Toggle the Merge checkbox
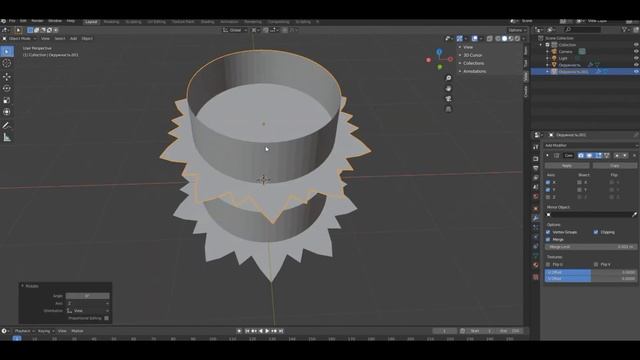 [548, 240]
